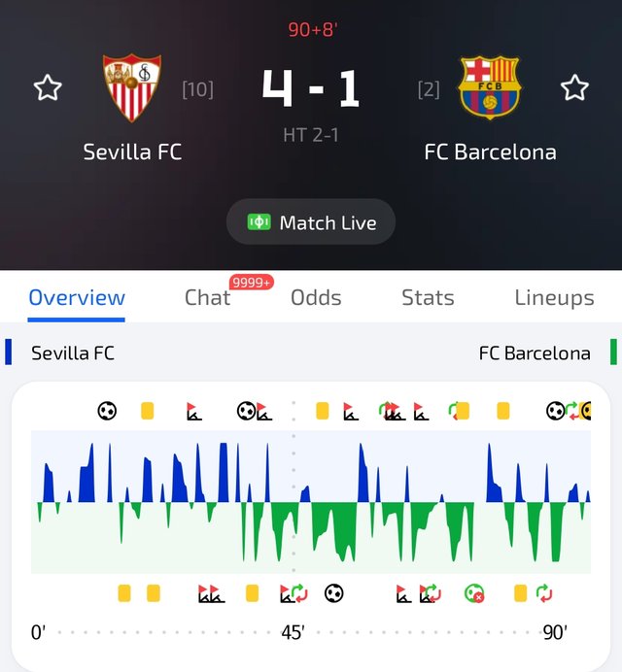Tap Barcelona's last substitution icon near 90'
This screenshot has width=622, height=672.
544,592
